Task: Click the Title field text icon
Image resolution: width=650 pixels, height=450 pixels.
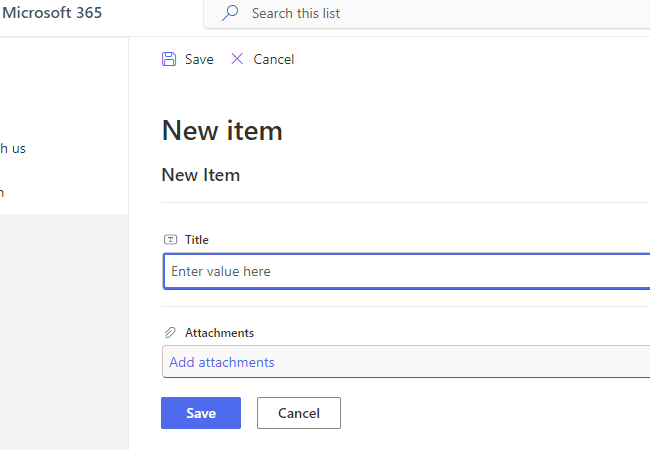Action: click(170, 240)
